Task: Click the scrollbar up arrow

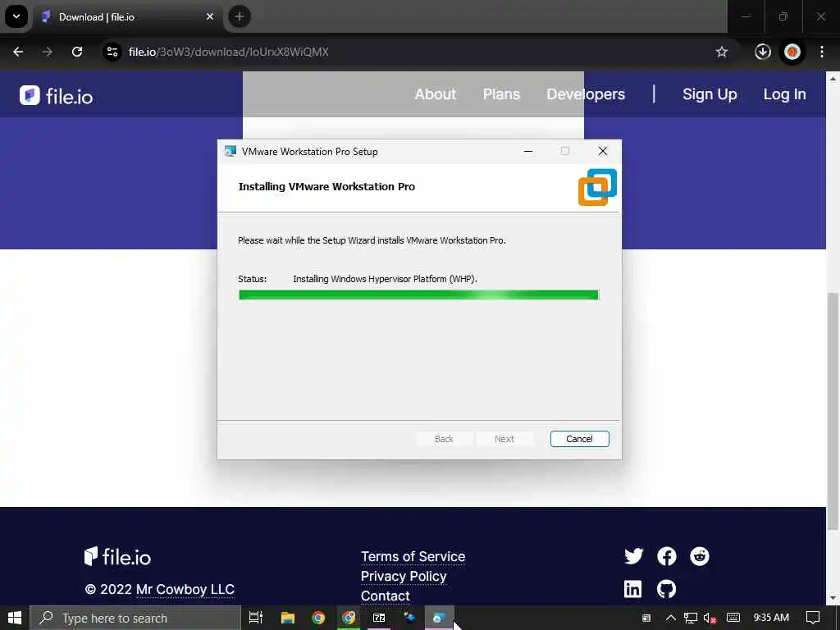Action: (833, 79)
